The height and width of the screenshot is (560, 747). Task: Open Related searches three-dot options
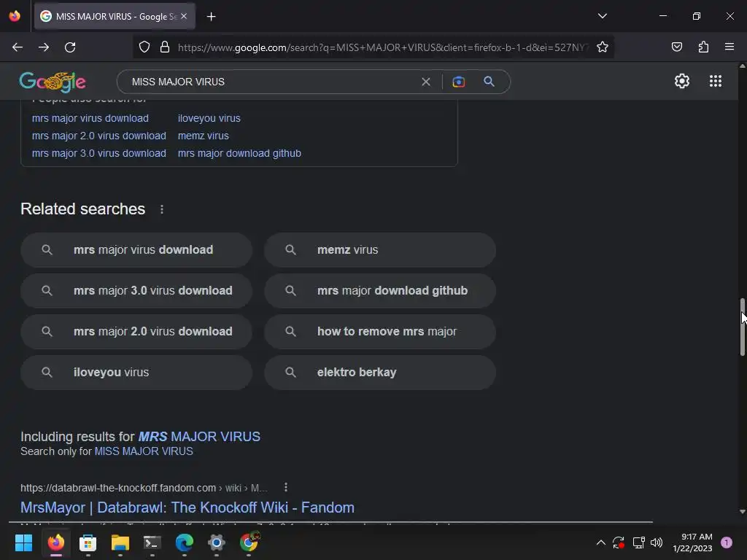click(162, 209)
